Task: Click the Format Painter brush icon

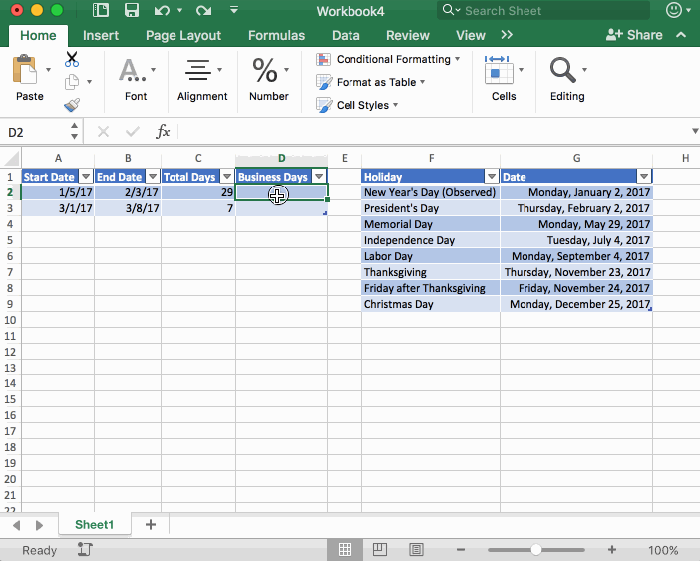Action: [71, 105]
